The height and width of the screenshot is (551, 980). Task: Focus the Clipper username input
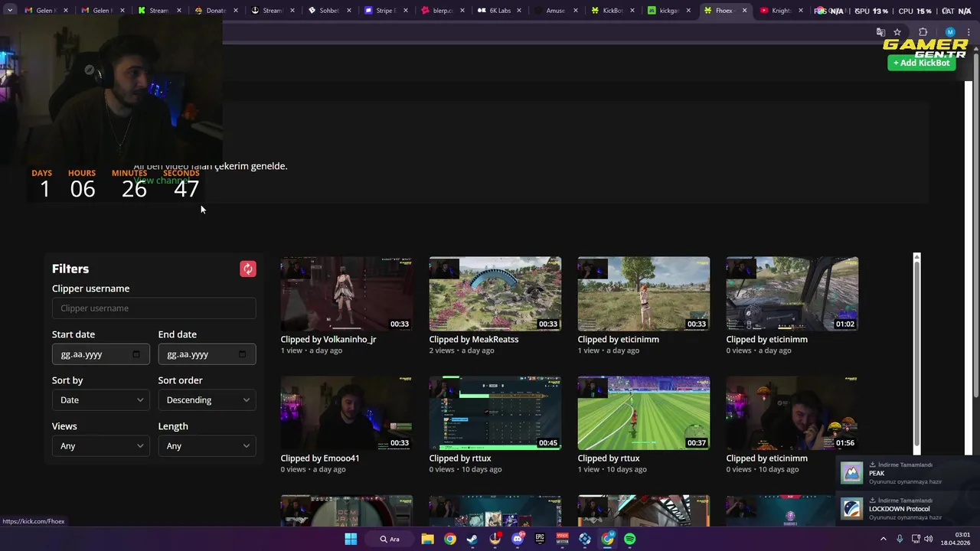coord(154,308)
